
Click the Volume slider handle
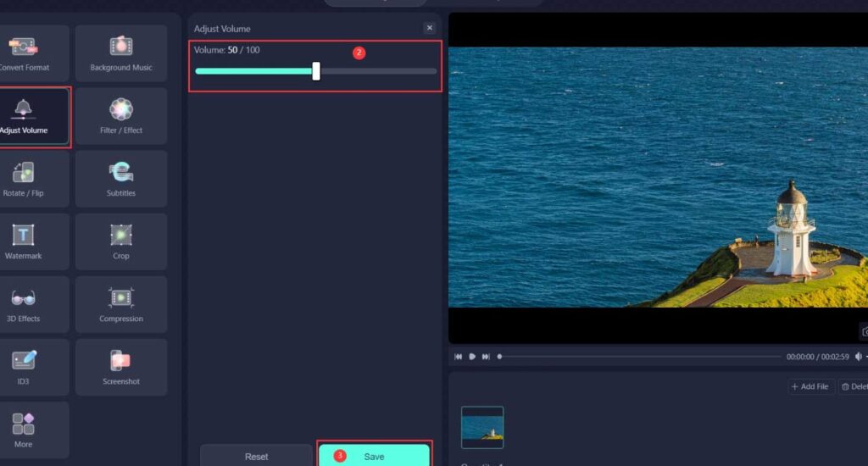coord(316,71)
